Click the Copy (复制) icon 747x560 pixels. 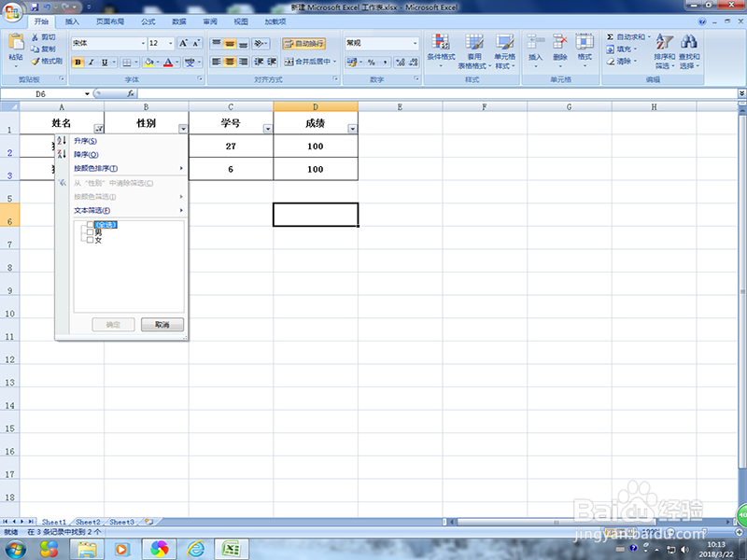click(35, 49)
